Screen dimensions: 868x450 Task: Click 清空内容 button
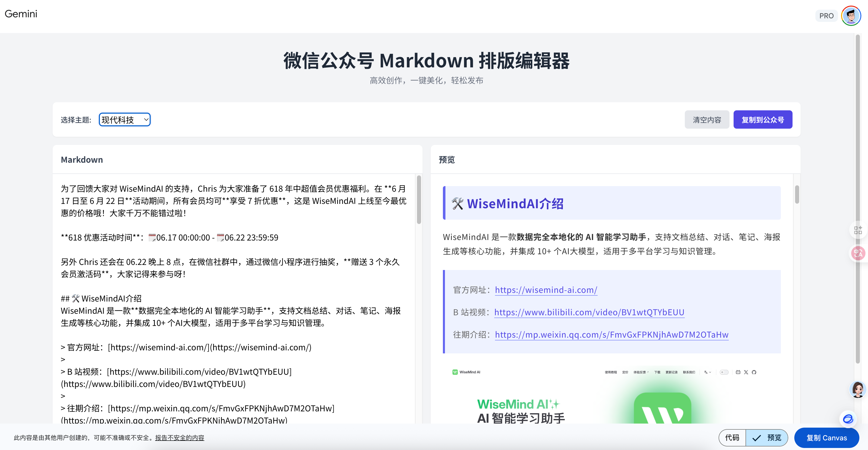coord(707,120)
